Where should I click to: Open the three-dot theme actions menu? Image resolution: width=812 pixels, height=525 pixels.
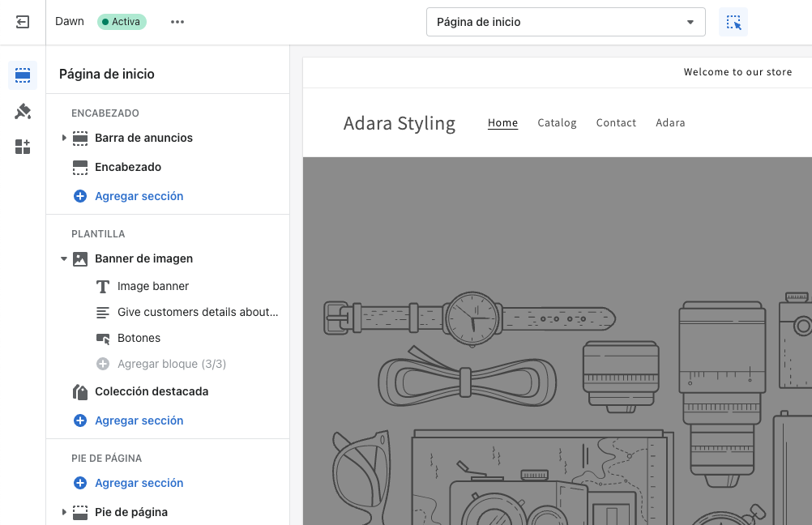177,22
